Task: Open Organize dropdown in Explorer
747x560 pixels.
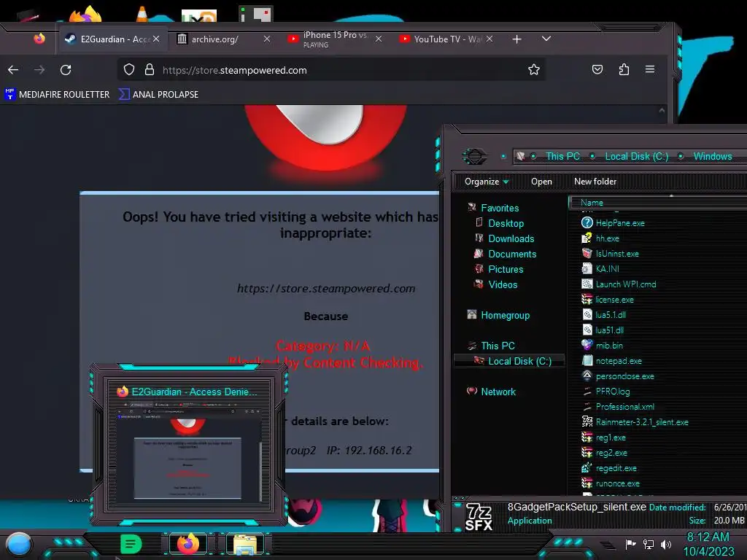Action: (x=487, y=182)
